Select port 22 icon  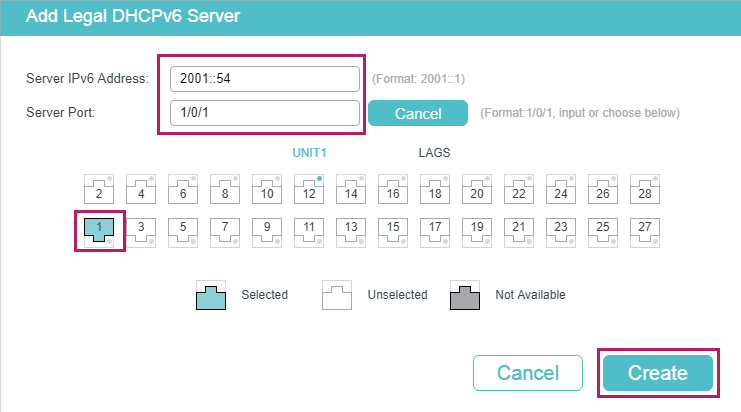coord(519,189)
